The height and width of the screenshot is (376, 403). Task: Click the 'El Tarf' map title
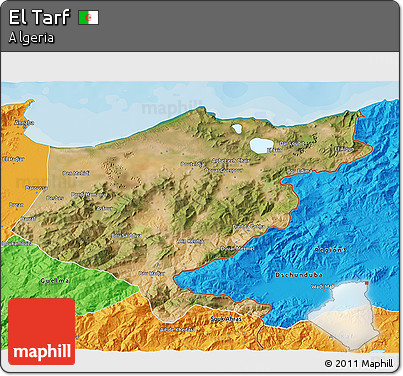point(39,17)
